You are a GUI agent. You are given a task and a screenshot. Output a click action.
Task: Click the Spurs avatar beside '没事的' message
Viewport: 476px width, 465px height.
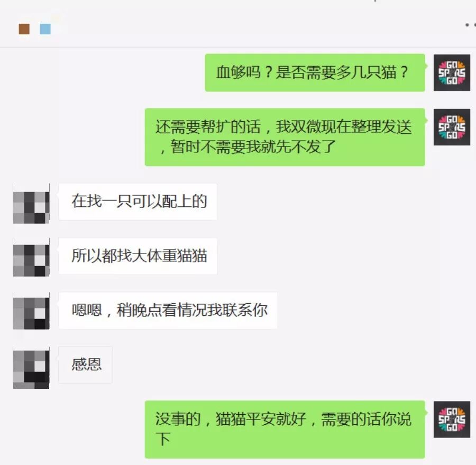point(452,420)
